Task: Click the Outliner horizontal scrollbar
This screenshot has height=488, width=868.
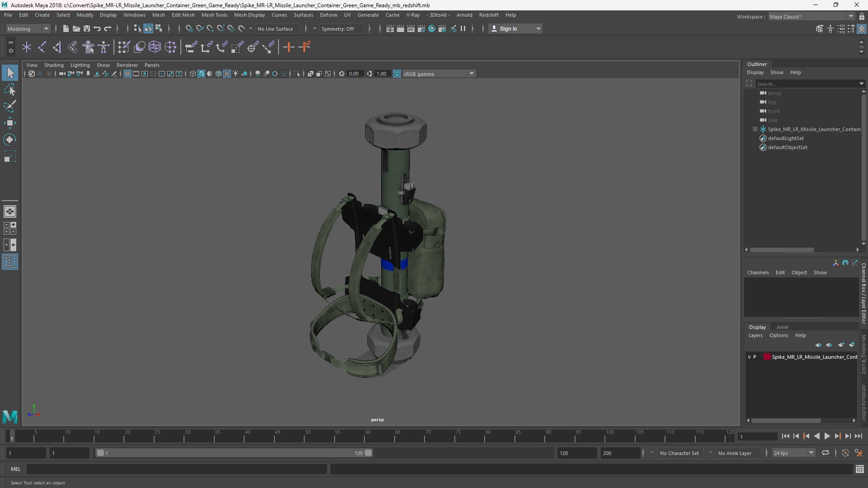Action: [x=782, y=249]
